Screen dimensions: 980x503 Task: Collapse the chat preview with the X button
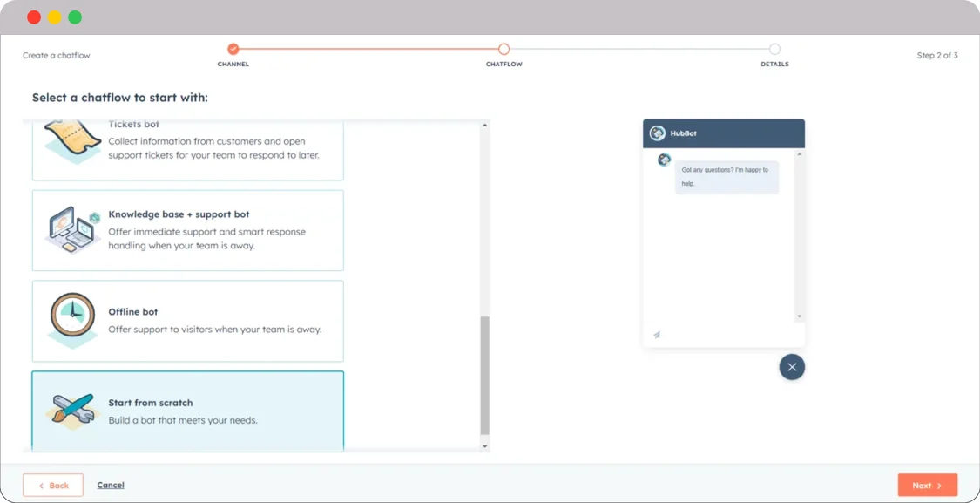click(792, 366)
